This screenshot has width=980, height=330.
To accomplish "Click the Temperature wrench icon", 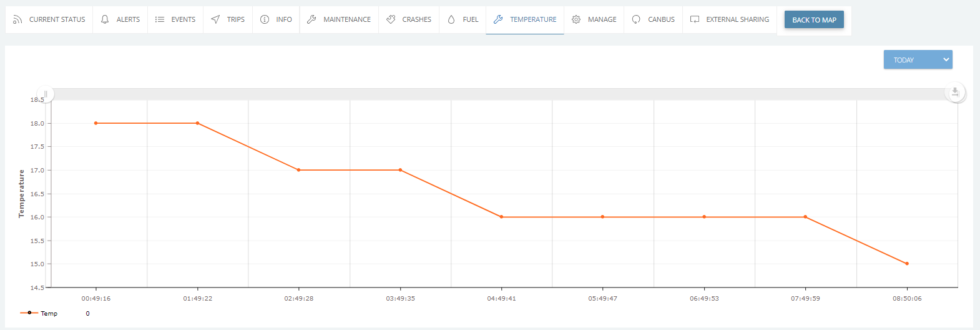I will pos(498,19).
